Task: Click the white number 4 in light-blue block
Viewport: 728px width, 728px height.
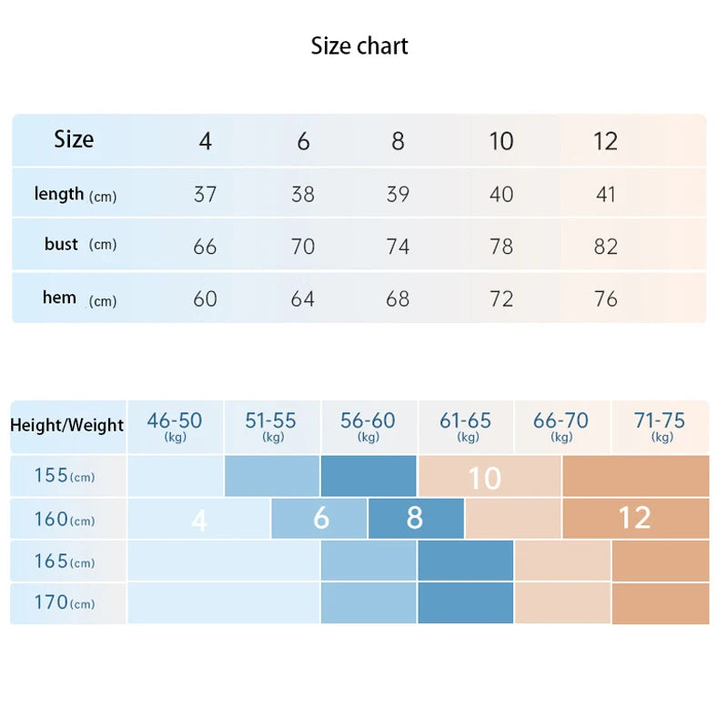Action: (x=199, y=520)
